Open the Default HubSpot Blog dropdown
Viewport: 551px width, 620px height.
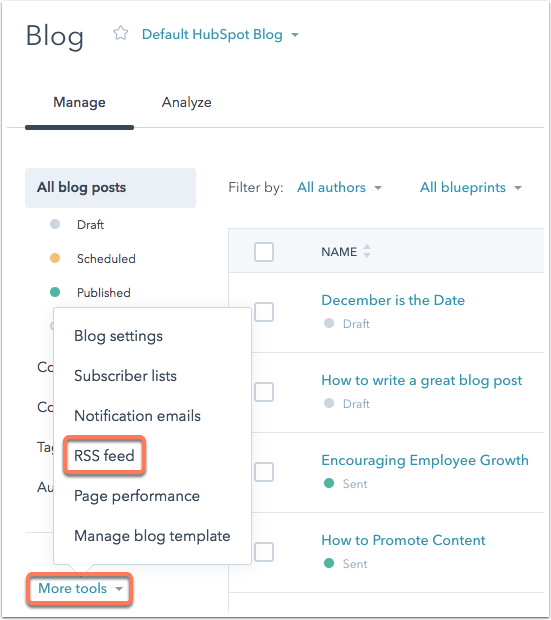[x=220, y=34]
